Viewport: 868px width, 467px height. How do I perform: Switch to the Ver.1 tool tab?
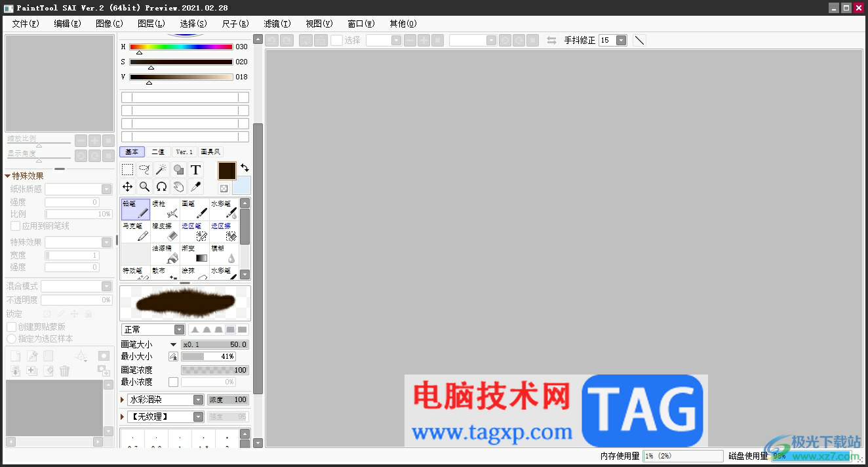pyautogui.click(x=184, y=152)
